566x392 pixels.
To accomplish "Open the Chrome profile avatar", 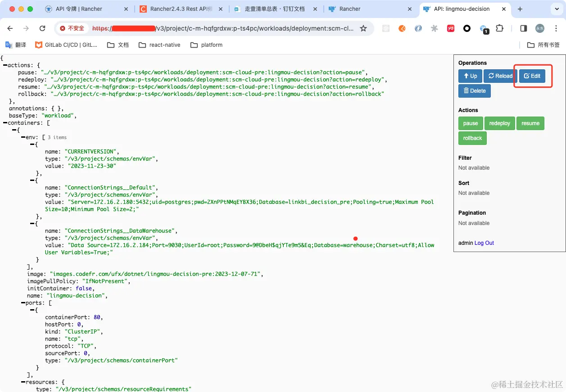I will (x=540, y=28).
